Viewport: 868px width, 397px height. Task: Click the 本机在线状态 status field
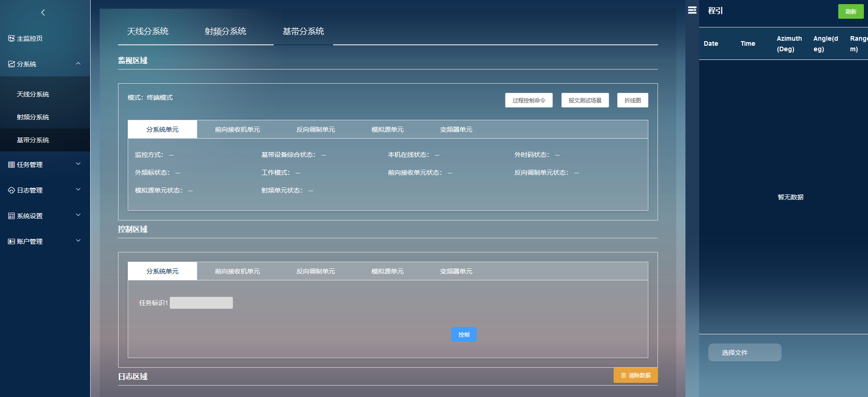[414, 155]
